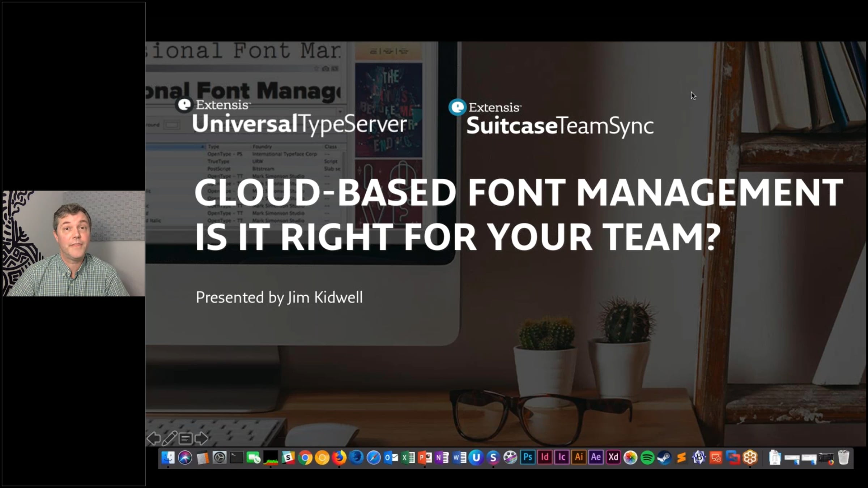Advance with the next slide arrow
This screenshot has height=488, width=868.
(x=201, y=438)
